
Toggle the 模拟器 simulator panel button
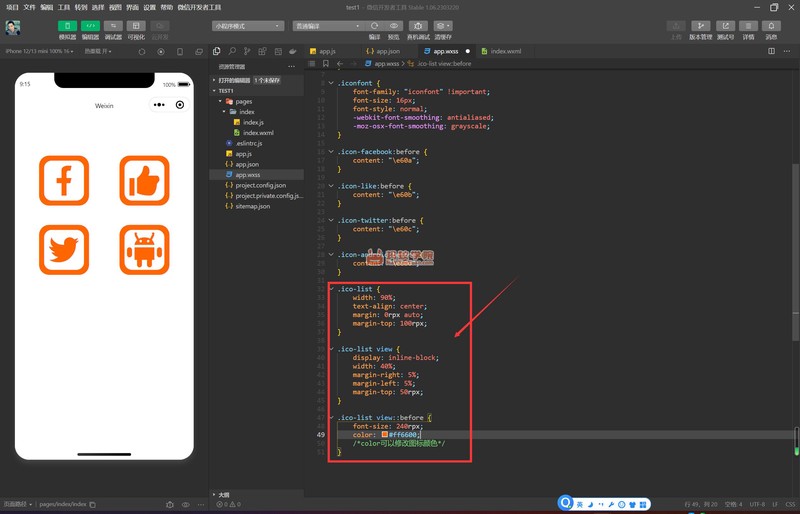coord(67,26)
